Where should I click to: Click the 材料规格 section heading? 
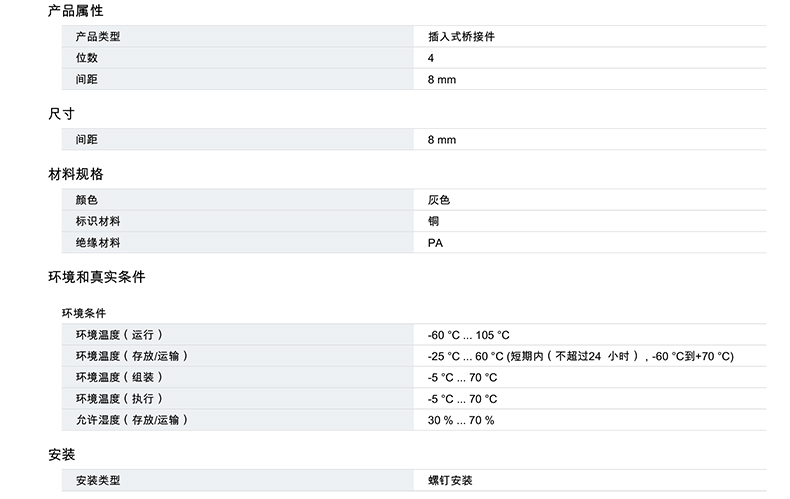pos(75,173)
